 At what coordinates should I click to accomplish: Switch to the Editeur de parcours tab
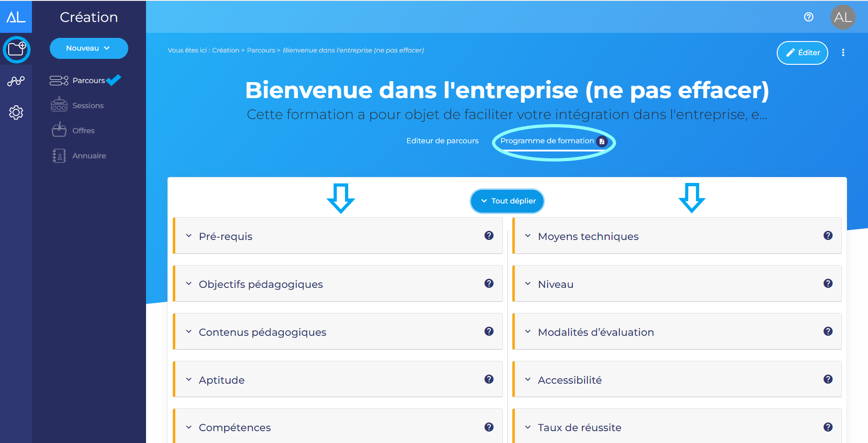coord(442,141)
